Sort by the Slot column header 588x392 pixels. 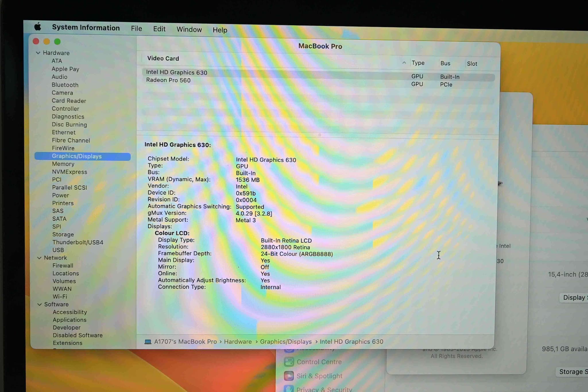[x=472, y=64]
